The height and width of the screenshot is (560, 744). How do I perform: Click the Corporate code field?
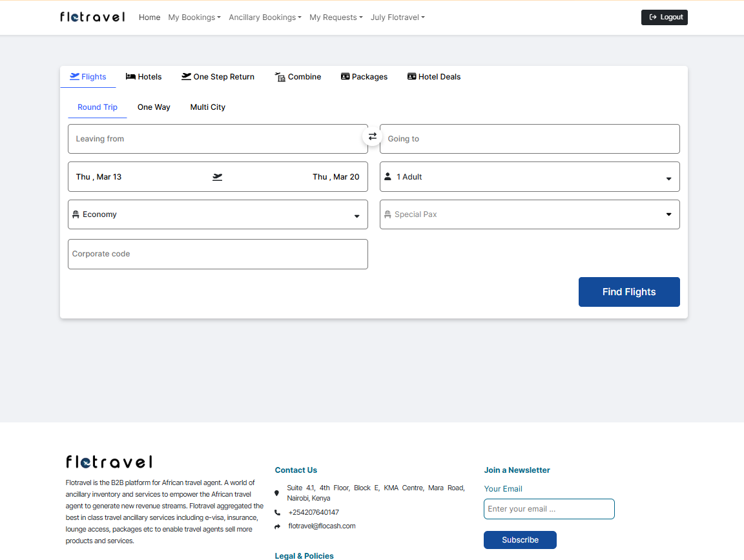218,254
